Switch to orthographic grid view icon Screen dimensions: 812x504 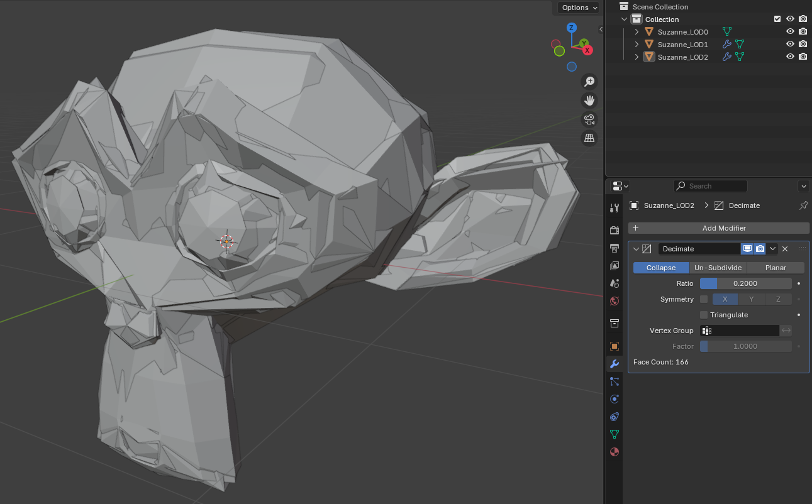pos(589,138)
